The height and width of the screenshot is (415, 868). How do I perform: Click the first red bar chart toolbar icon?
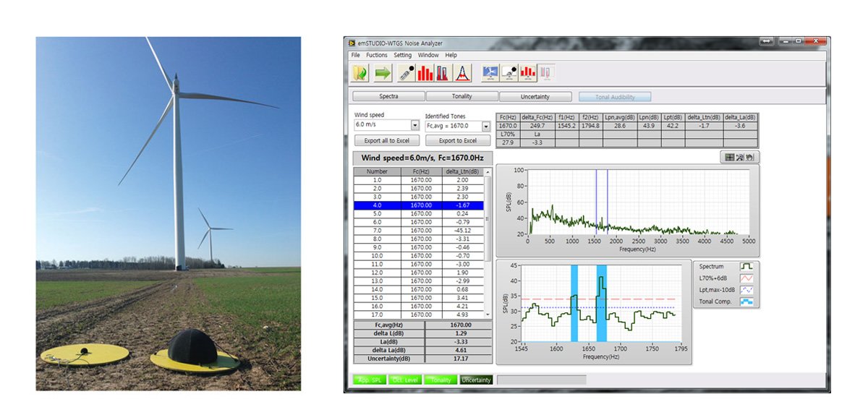pos(425,72)
